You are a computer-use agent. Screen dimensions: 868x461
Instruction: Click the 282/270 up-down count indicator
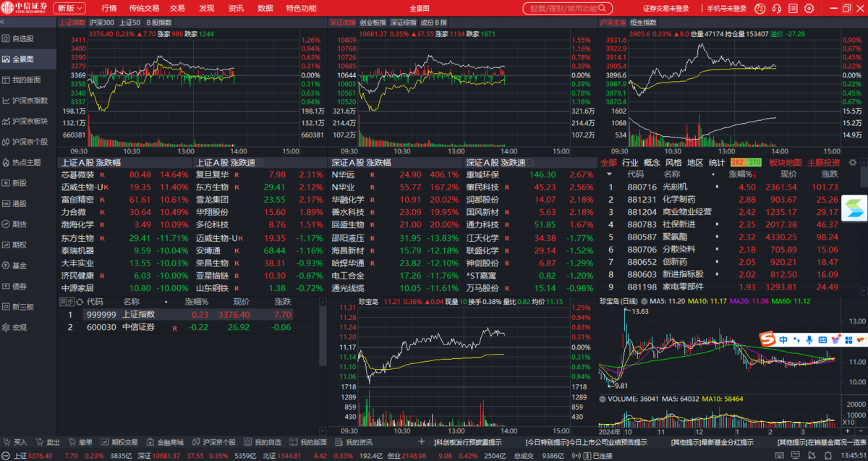pyautogui.click(x=746, y=163)
